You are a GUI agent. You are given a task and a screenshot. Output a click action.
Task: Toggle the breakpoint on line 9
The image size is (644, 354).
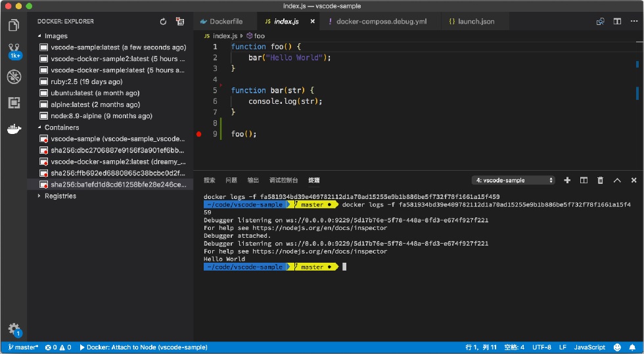[x=199, y=134]
